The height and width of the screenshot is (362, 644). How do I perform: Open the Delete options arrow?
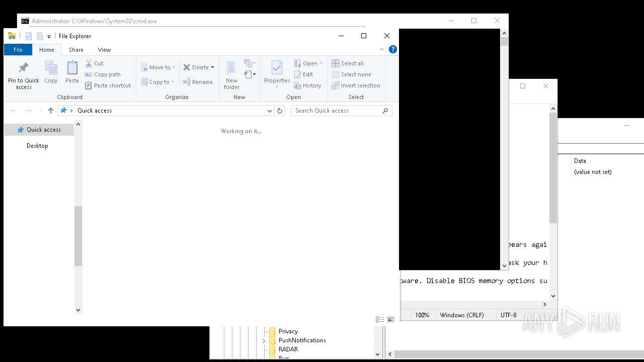[212, 67]
